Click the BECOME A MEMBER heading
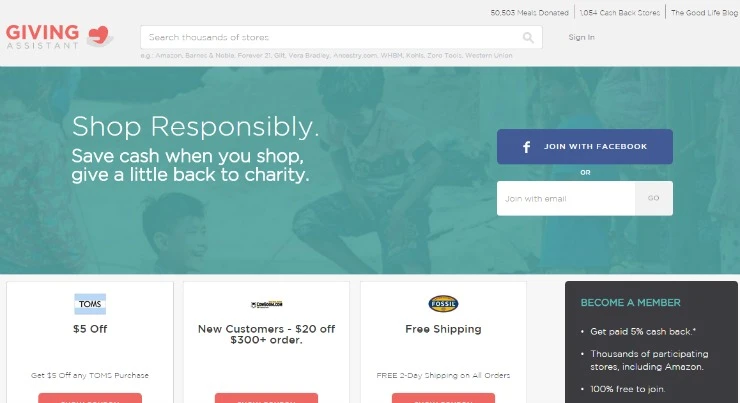 [631, 302]
